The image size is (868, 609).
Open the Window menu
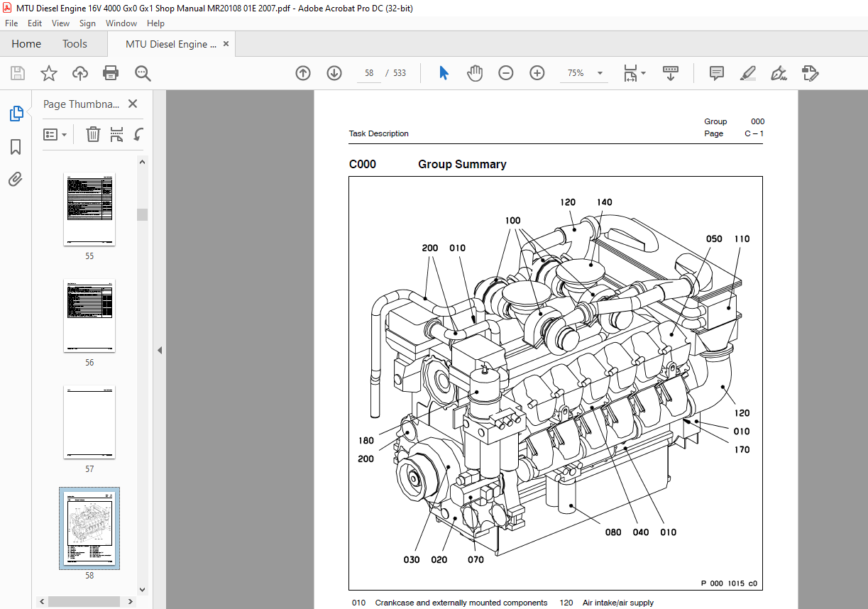click(x=121, y=23)
